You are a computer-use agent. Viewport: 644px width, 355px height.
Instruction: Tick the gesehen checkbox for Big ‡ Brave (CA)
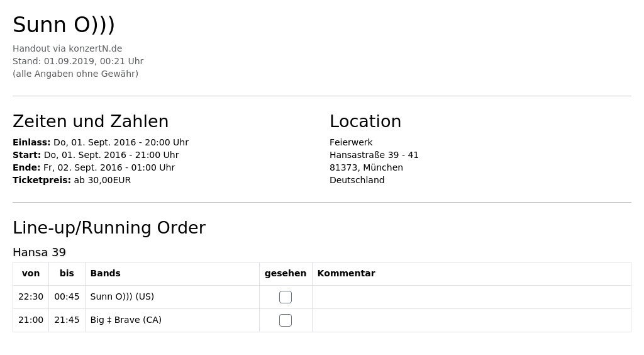point(286,320)
